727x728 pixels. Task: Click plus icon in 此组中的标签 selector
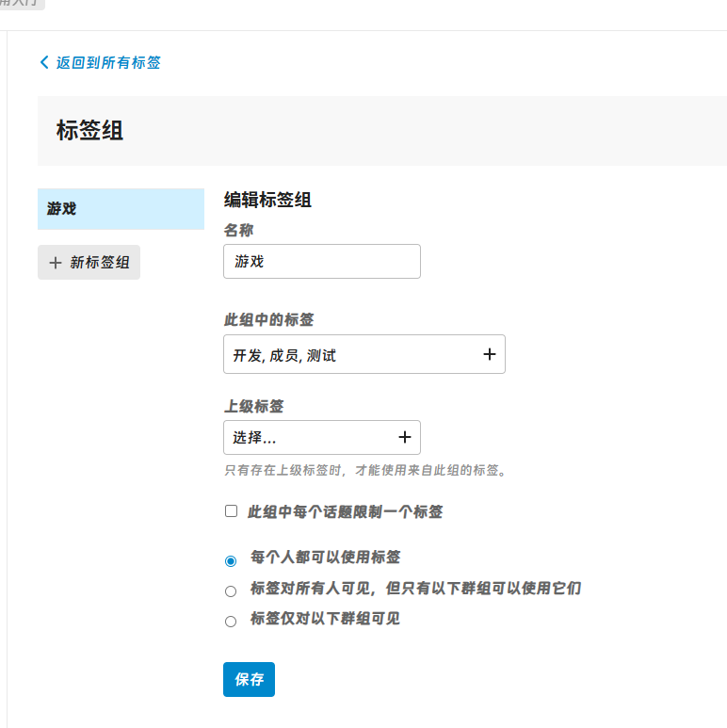point(489,354)
